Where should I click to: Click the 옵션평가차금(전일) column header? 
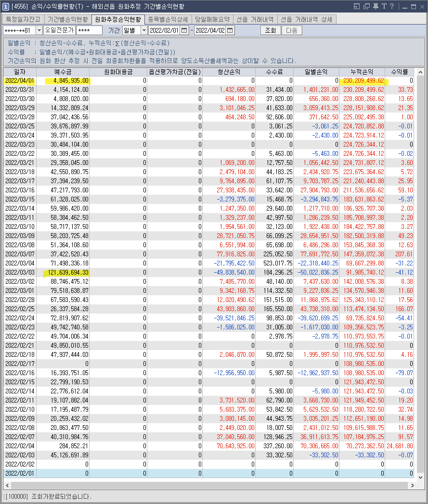(x=175, y=72)
